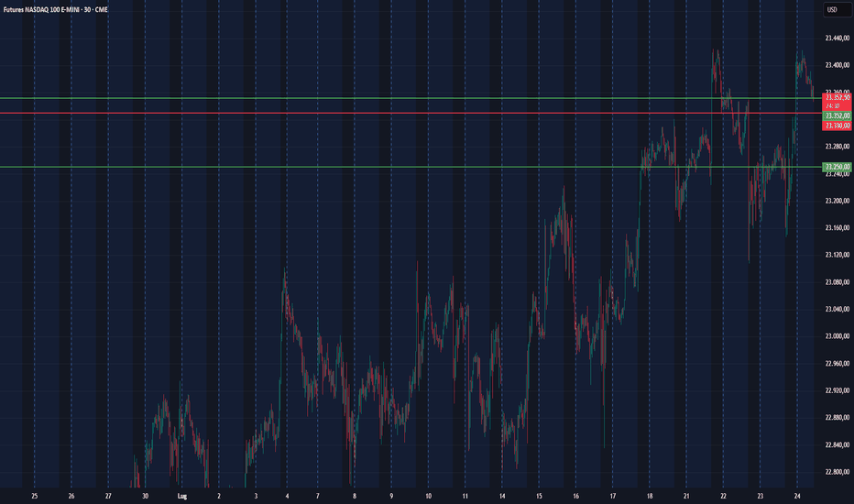Screen dimensions: 854x504
Task: Click date 22 on the time axis
Action: [x=723, y=497]
